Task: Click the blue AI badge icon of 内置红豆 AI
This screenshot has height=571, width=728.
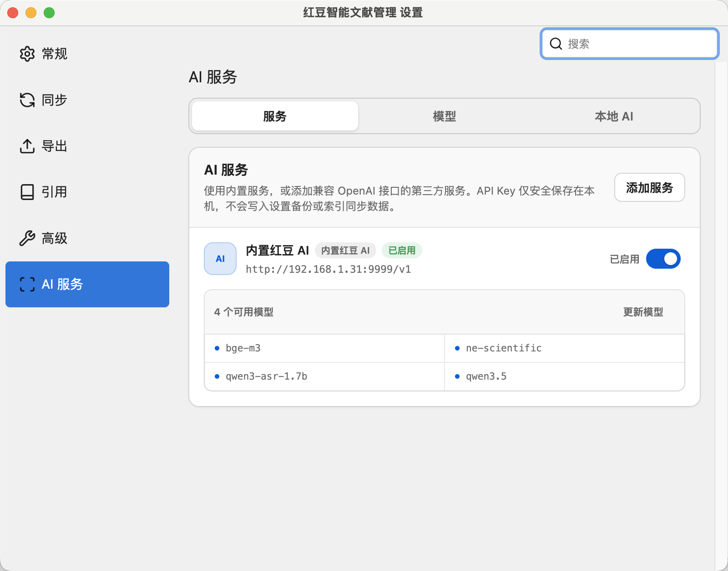Action: tap(220, 259)
